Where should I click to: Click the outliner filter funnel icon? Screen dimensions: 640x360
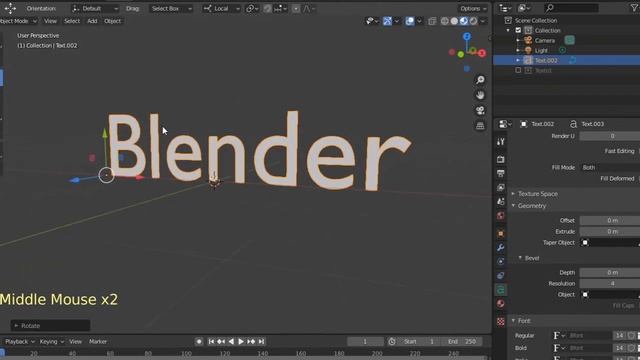point(634,8)
